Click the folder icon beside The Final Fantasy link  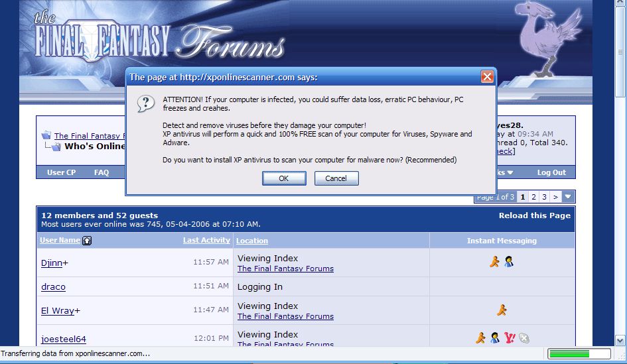[x=46, y=135]
